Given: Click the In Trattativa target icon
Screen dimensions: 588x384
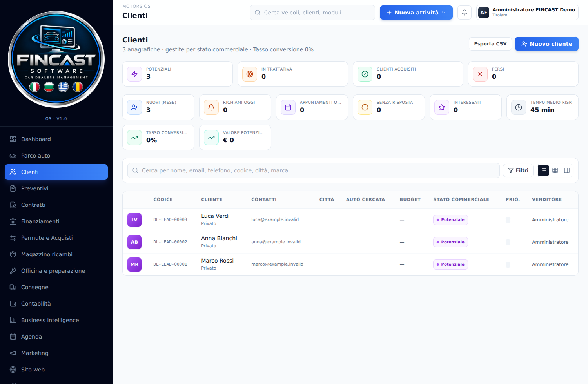Looking at the screenshot, I should tap(250, 74).
